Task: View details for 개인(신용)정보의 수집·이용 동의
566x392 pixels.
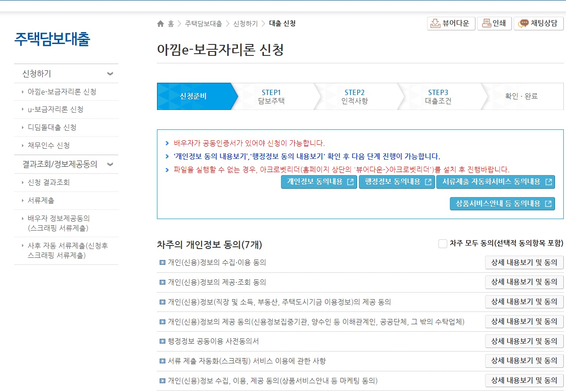Action: 524,263
